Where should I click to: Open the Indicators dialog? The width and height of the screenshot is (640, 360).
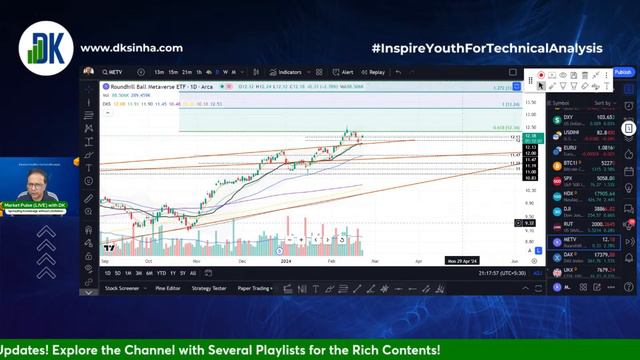(286, 72)
